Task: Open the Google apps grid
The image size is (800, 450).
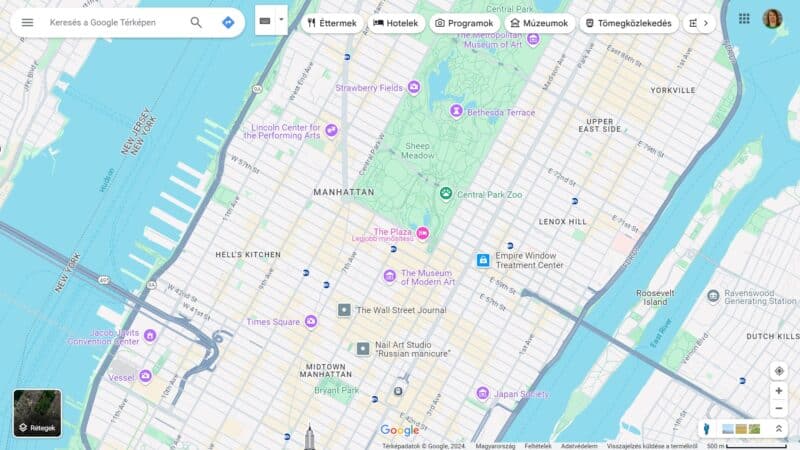Action: (x=744, y=19)
